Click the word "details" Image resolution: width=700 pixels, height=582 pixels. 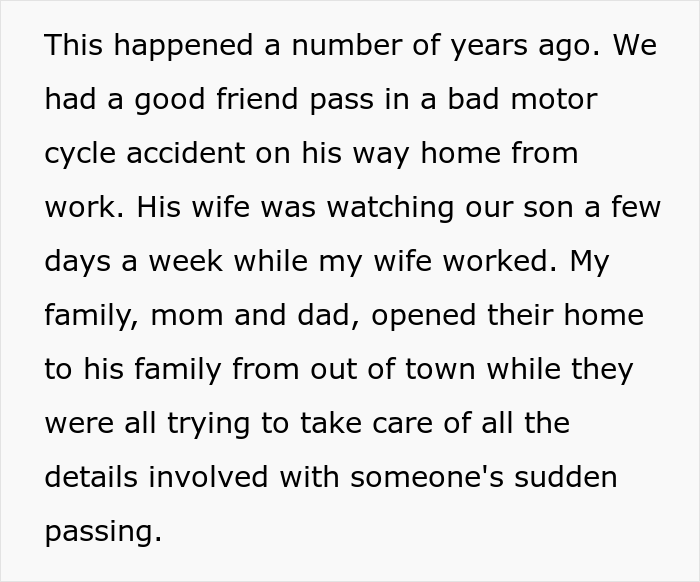point(91,478)
